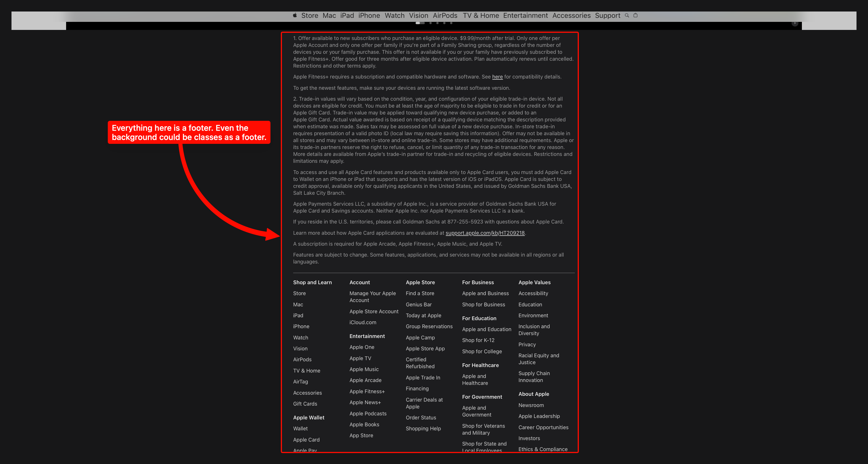The width and height of the screenshot is (868, 464).
Task: Click the active carousel progress indicator
Action: pos(420,23)
